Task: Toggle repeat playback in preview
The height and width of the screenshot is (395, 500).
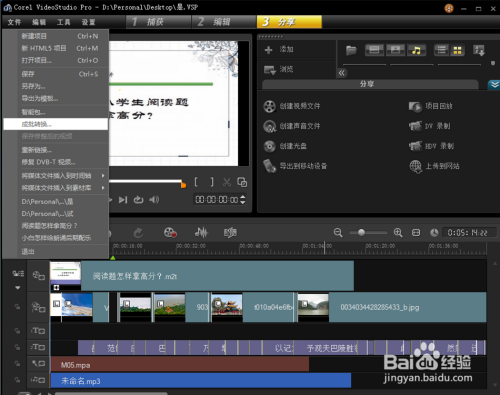Action: point(138,200)
